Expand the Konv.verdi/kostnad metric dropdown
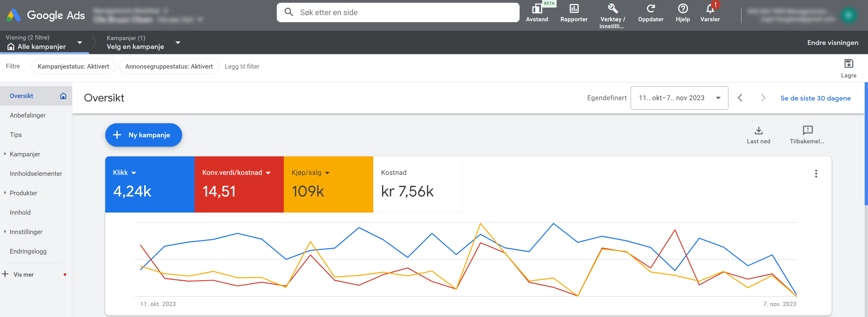 click(x=268, y=173)
